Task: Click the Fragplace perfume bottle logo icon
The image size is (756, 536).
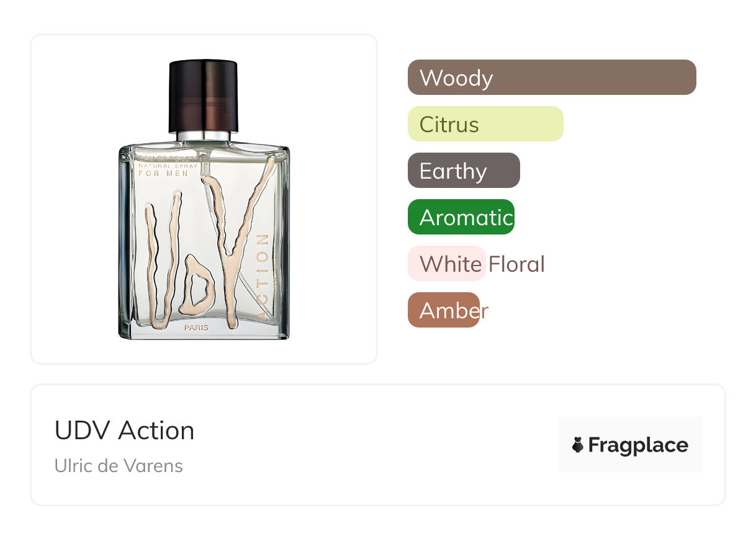Action: [x=578, y=445]
